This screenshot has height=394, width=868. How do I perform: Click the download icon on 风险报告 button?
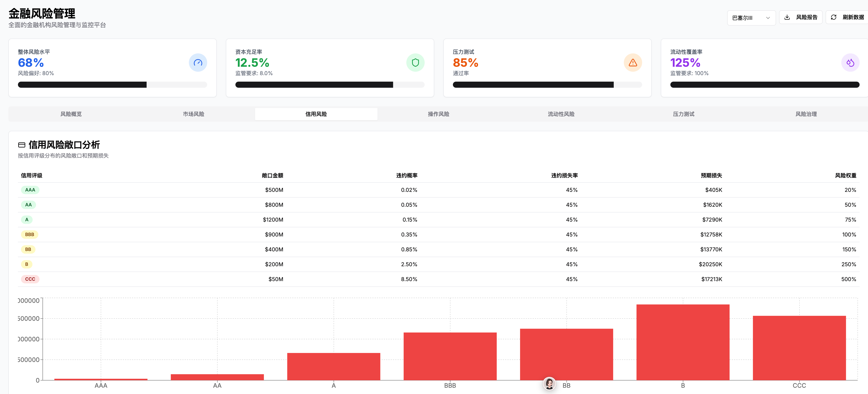[x=787, y=17]
